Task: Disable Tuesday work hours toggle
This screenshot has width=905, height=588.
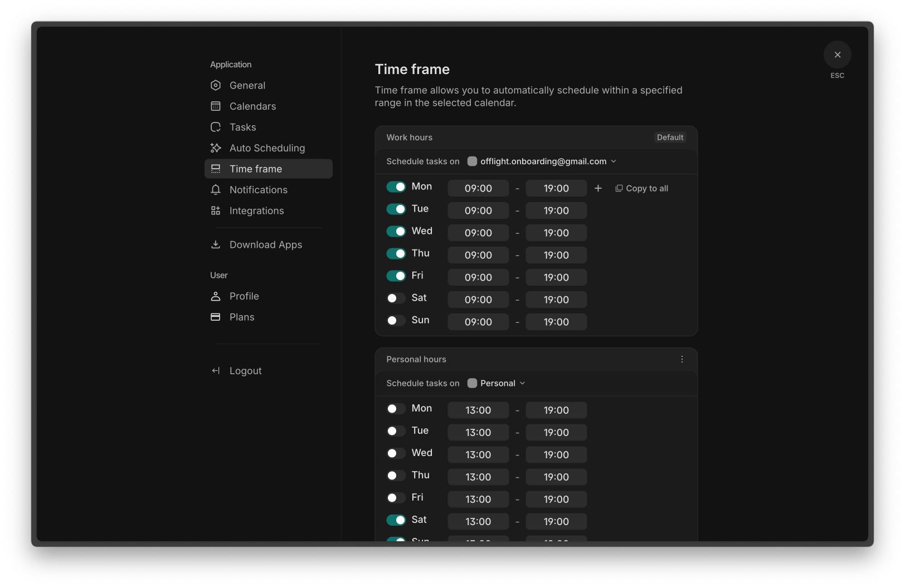Action: pos(396,209)
